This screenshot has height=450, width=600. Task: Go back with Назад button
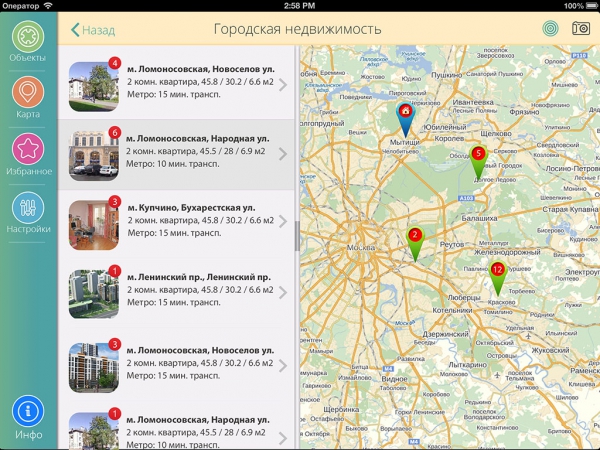93,30
